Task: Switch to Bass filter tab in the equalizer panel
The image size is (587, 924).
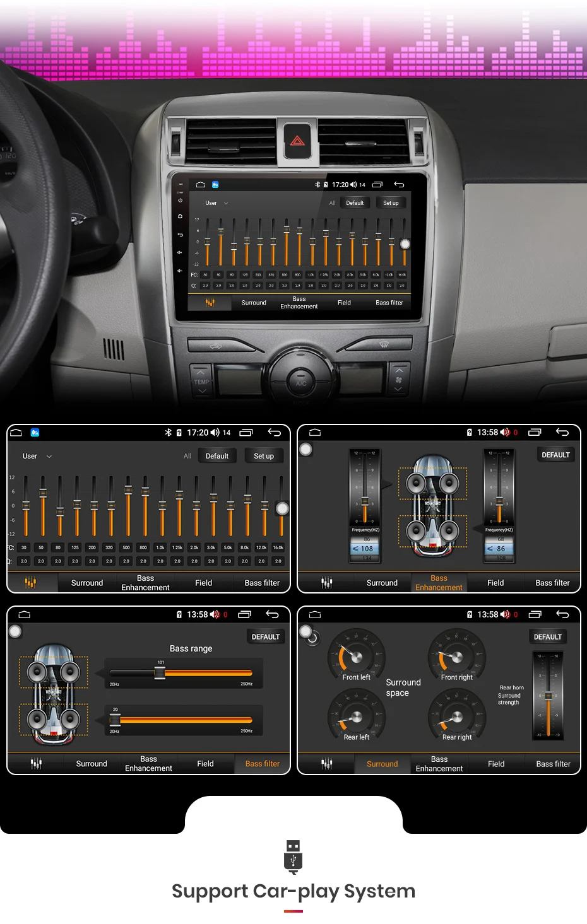Action: click(x=262, y=583)
